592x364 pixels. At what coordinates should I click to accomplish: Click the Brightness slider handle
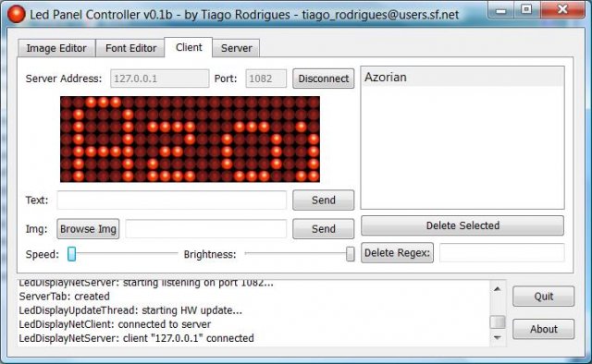click(x=351, y=254)
